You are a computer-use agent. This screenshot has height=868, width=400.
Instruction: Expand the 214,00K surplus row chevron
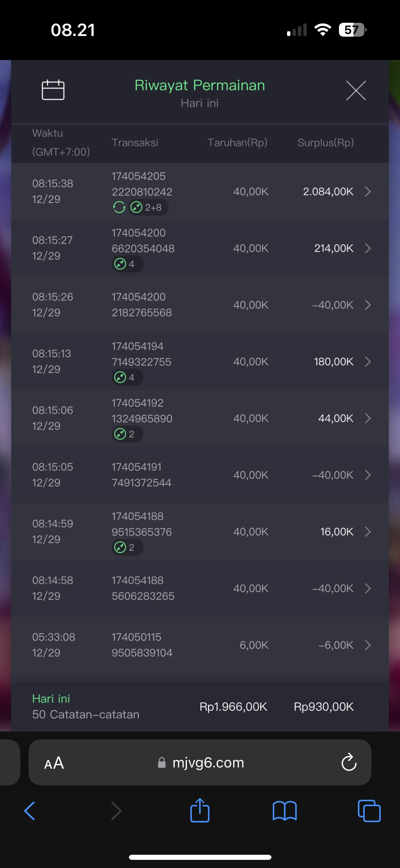point(368,248)
